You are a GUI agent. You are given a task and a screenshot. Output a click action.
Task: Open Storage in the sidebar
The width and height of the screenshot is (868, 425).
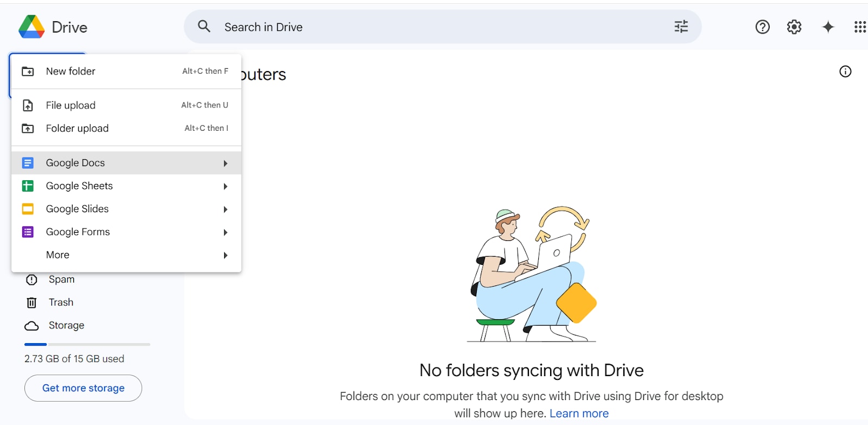point(66,325)
